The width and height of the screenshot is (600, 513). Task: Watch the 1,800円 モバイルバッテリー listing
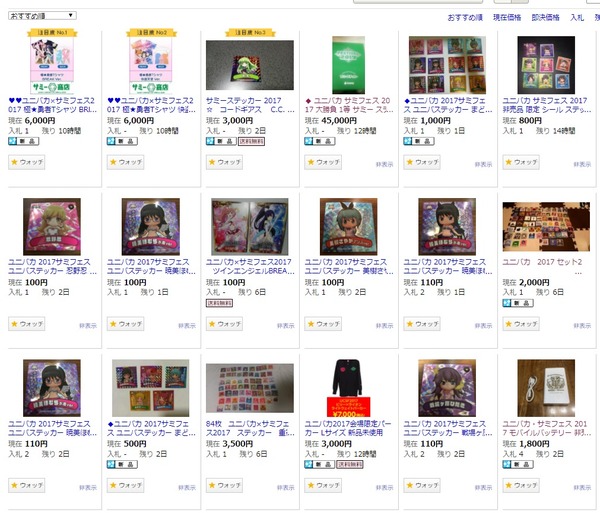tap(521, 485)
